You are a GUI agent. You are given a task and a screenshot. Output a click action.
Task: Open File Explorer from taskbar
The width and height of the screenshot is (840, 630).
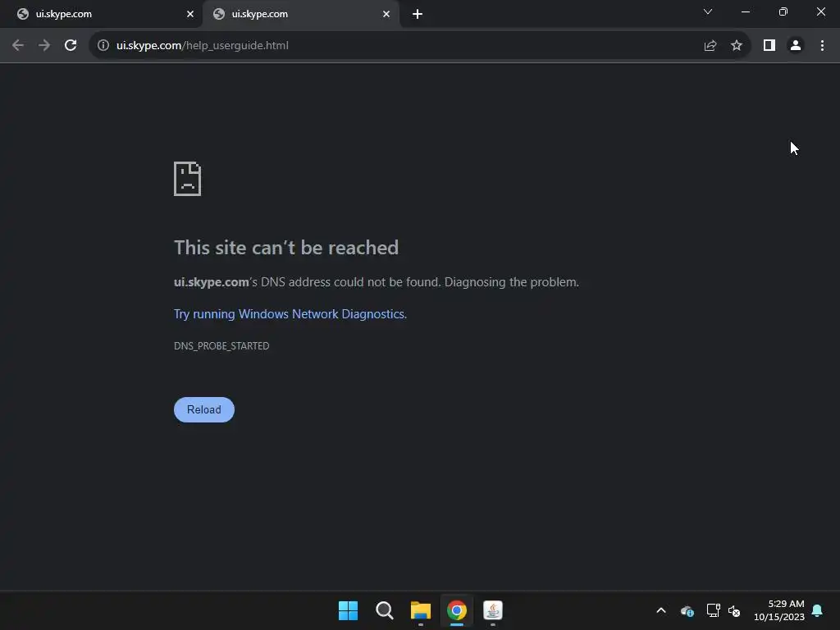(x=421, y=610)
